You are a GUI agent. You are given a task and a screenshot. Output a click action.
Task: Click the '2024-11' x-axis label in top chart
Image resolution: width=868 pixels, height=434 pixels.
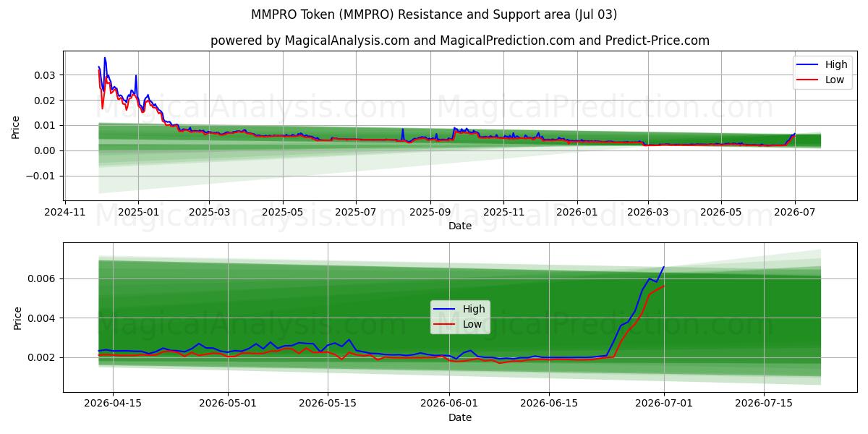coord(67,212)
